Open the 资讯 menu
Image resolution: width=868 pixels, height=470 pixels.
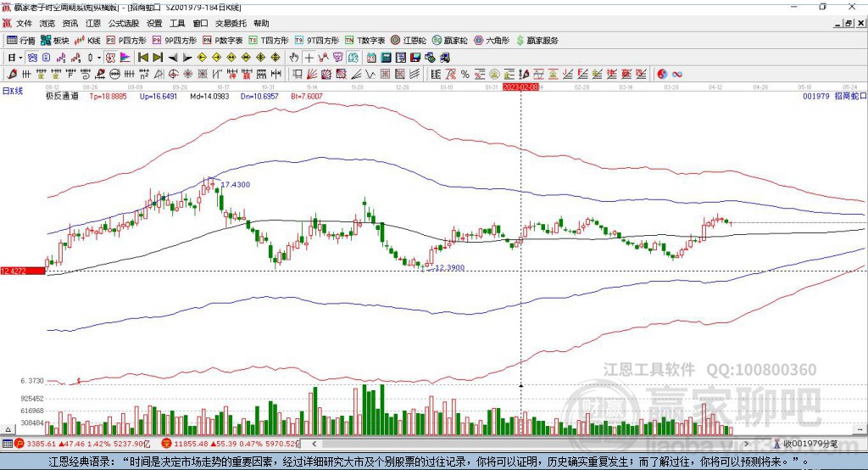[70, 23]
